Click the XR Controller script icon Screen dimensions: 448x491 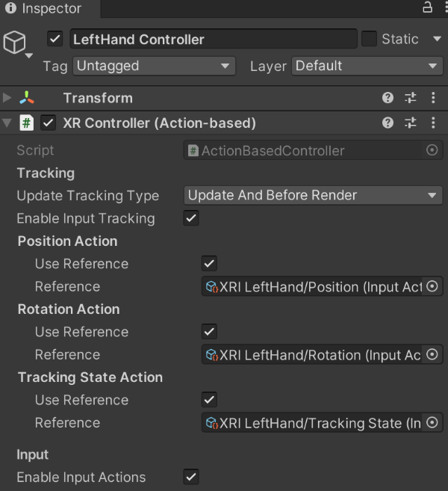[27, 123]
